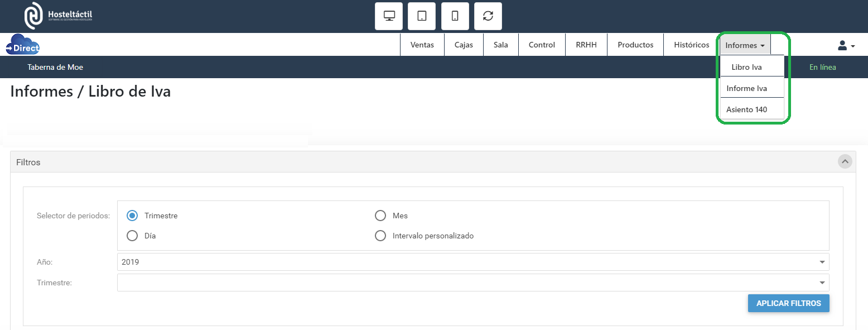
Task: Open the Ventas navigation tab
Action: click(x=422, y=45)
